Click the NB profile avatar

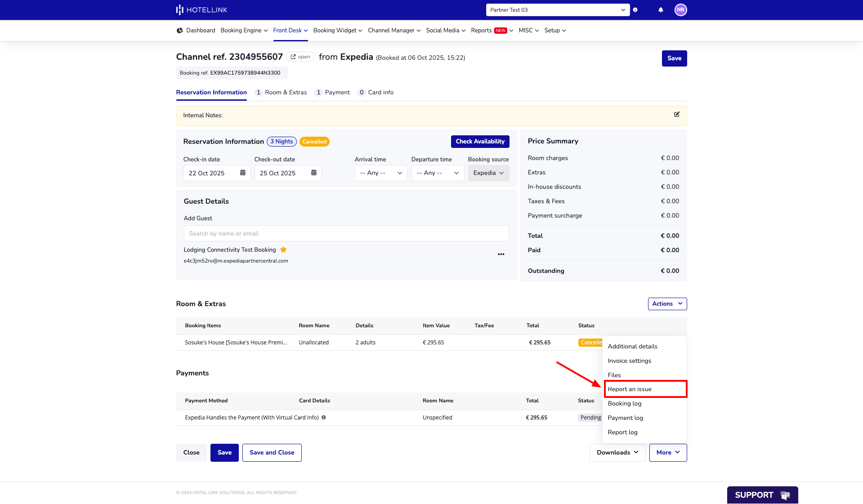pos(680,9)
